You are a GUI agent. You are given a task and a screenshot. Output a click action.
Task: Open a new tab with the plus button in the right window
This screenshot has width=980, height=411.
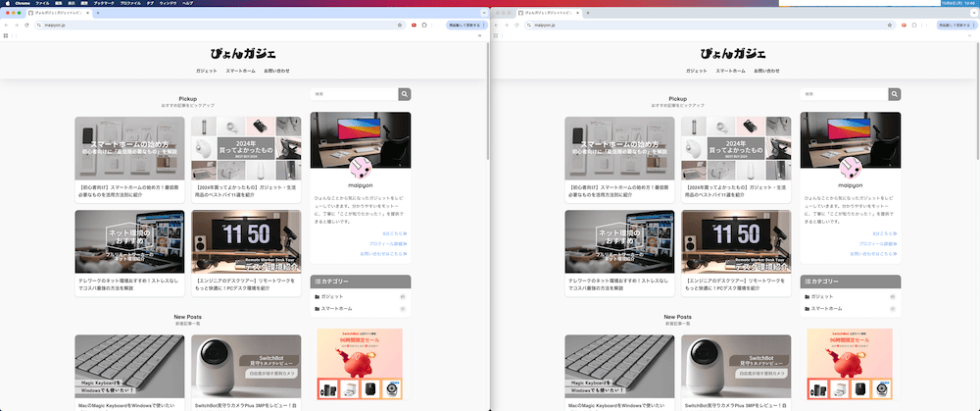tap(589, 14)
